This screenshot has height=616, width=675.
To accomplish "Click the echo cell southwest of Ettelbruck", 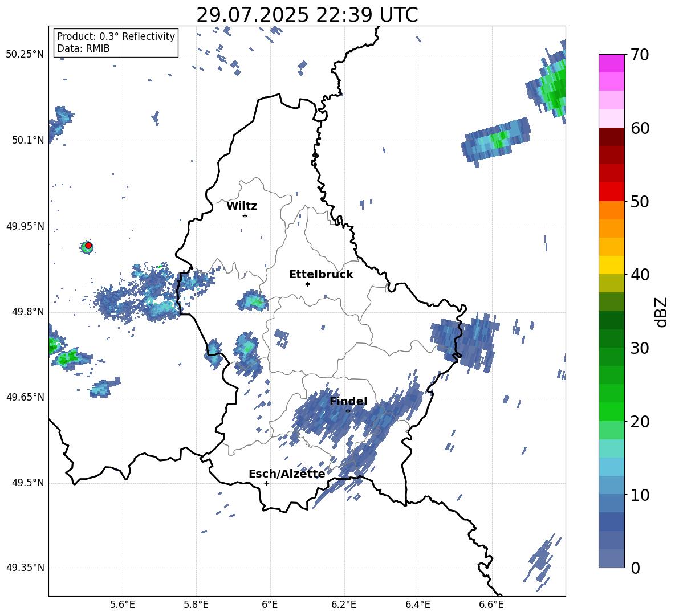I will [252, 300].
